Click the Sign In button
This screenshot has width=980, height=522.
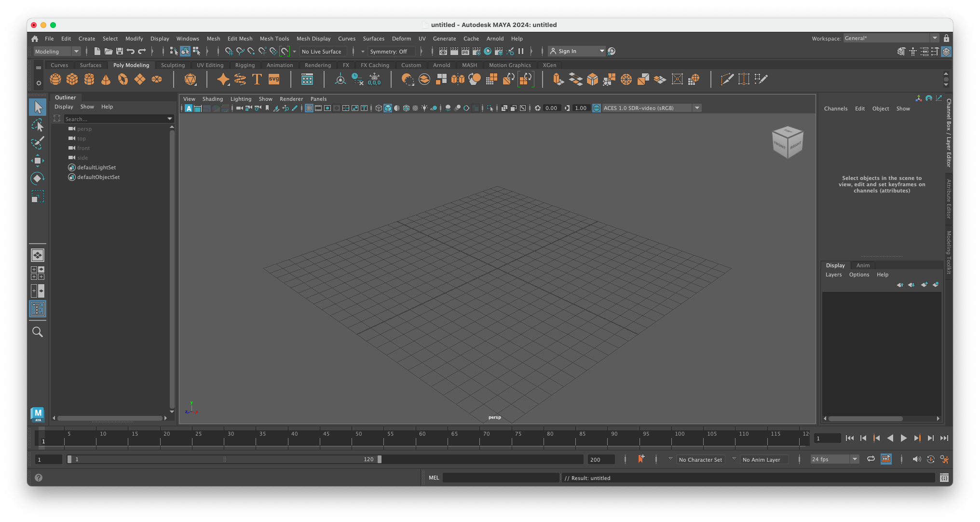tap(569, 51)
